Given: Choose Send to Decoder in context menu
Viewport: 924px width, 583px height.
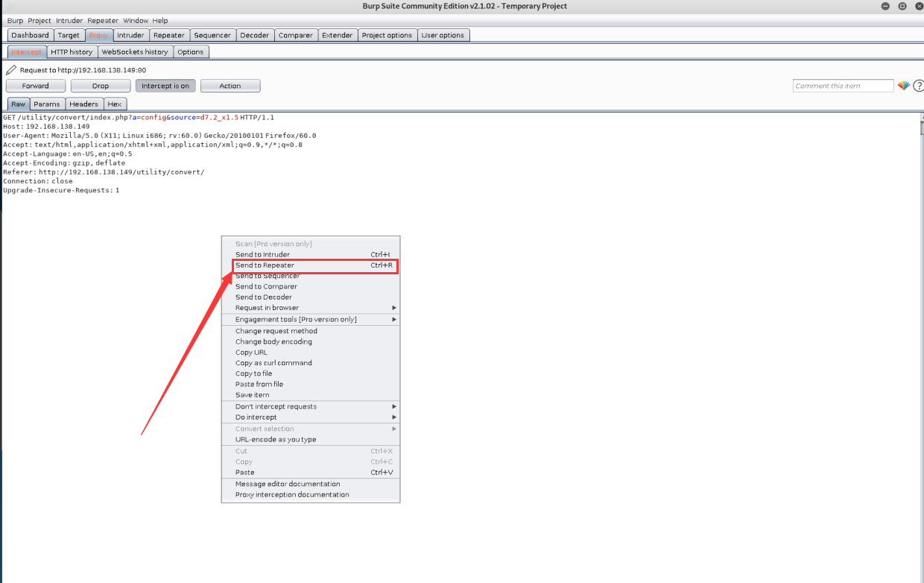Looking at the screenshot, I should pyautogui.click(x=311, y=297).
